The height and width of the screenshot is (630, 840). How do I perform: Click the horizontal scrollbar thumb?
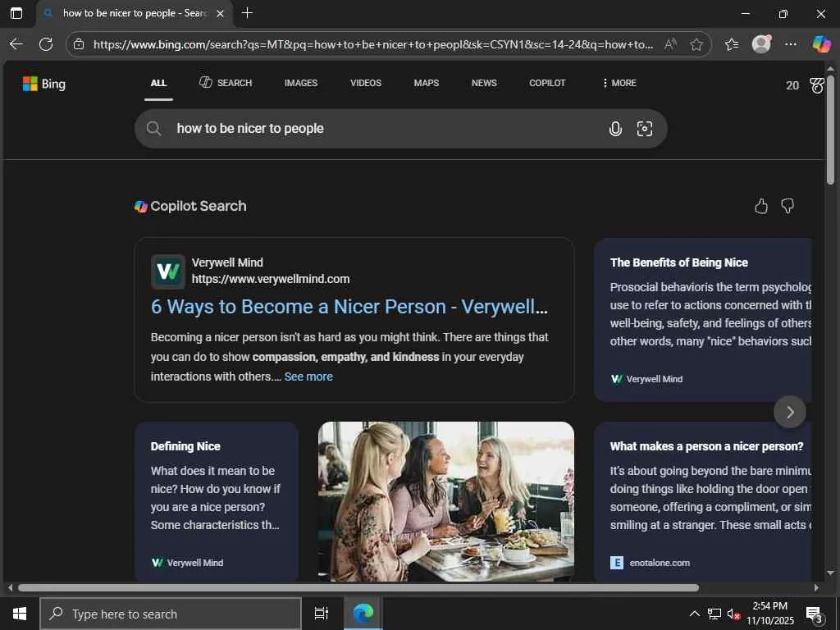point(358,587)
